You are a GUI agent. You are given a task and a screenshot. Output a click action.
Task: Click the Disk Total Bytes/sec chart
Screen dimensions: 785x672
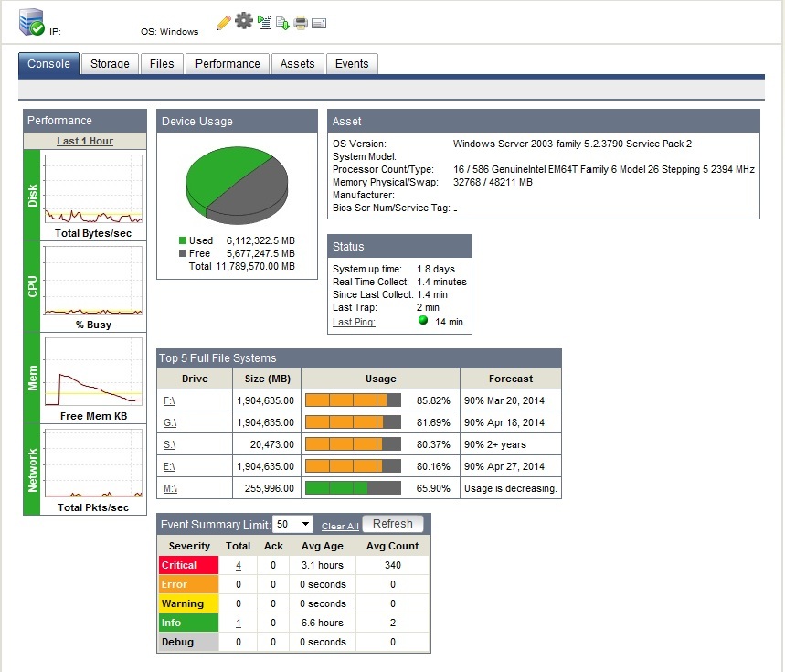tap(93, 189)
